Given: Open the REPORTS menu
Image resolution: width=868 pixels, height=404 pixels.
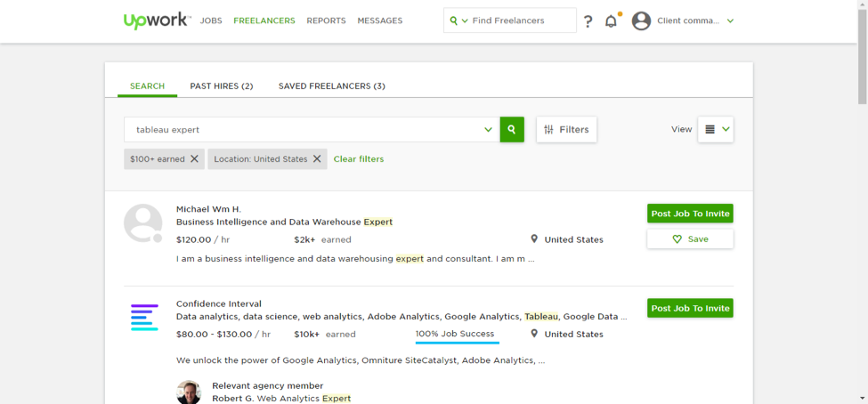Looking at the screenshot, I should coord(326,20).
